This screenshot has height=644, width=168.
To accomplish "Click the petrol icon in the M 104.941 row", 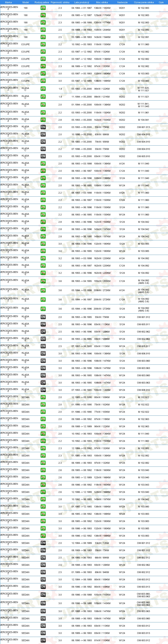I will (x=43, y=120).
